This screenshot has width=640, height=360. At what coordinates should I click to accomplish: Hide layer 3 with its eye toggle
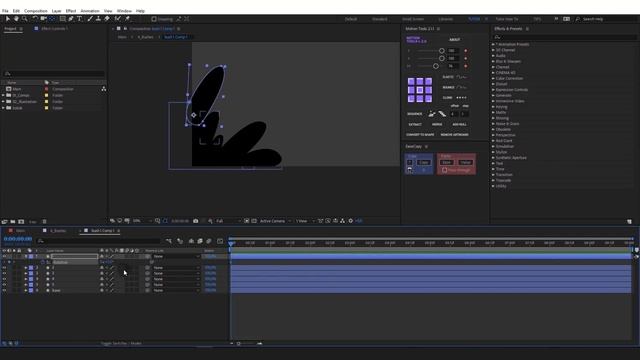[4, 273]
